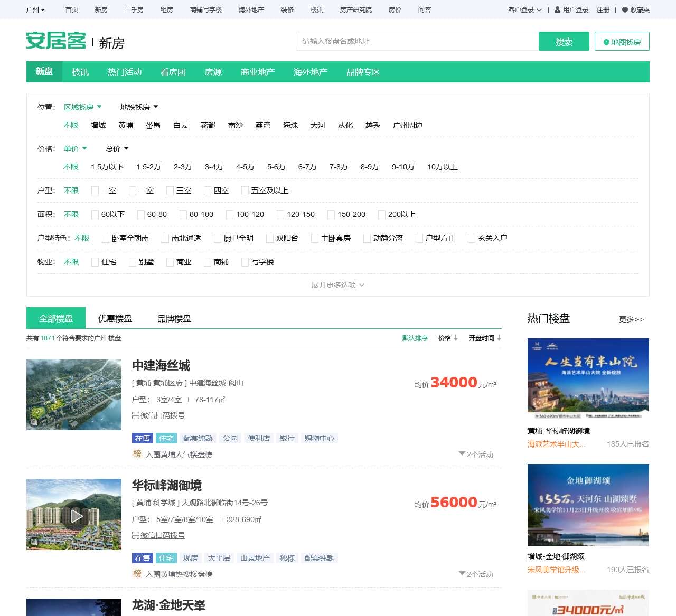
Task: Open the 地铁找房 dropdown
Action: [139, 107]
